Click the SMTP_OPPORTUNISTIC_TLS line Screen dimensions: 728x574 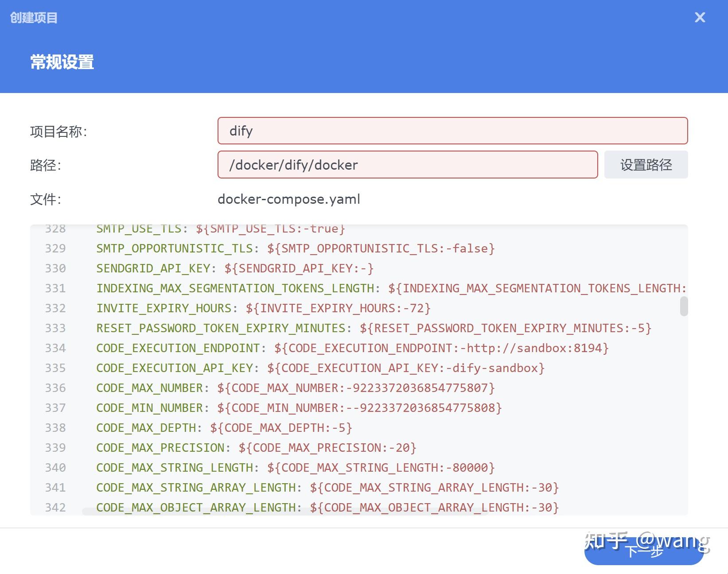(295, 248)
